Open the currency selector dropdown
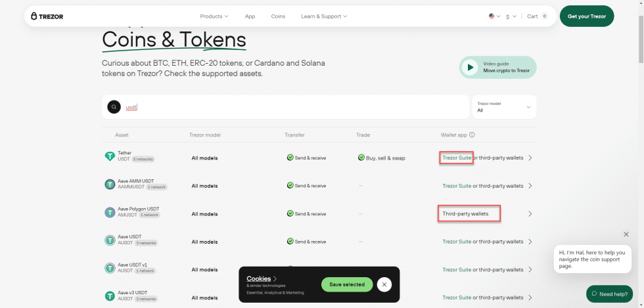 (x=511, y=16)
